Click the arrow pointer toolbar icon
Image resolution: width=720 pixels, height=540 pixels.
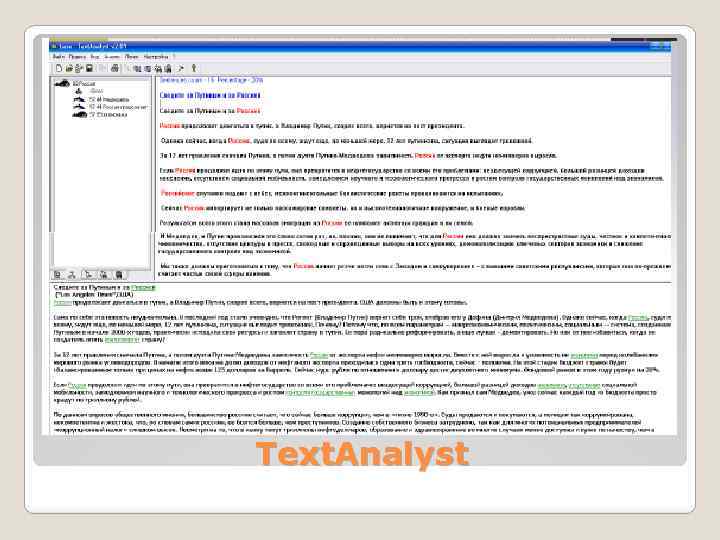pyautogui.click(x=181, y=68)
